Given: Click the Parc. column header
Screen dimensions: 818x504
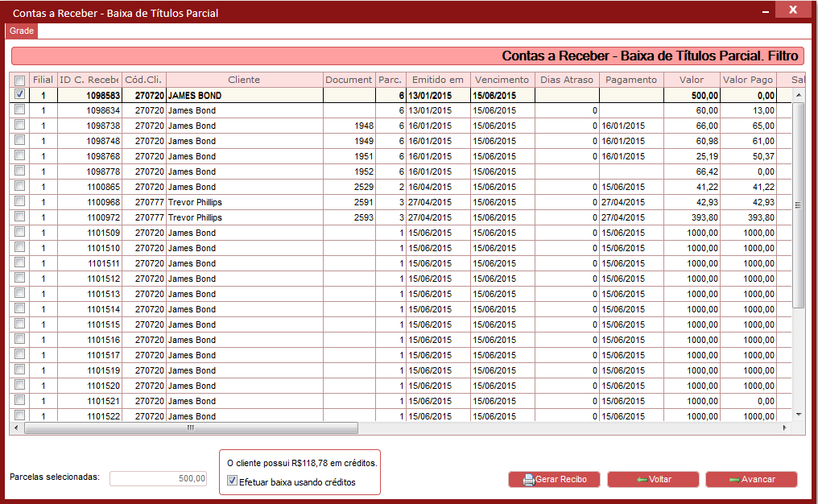Looking at the screenshot, I should pyautogui.click(x=390, y=80).
